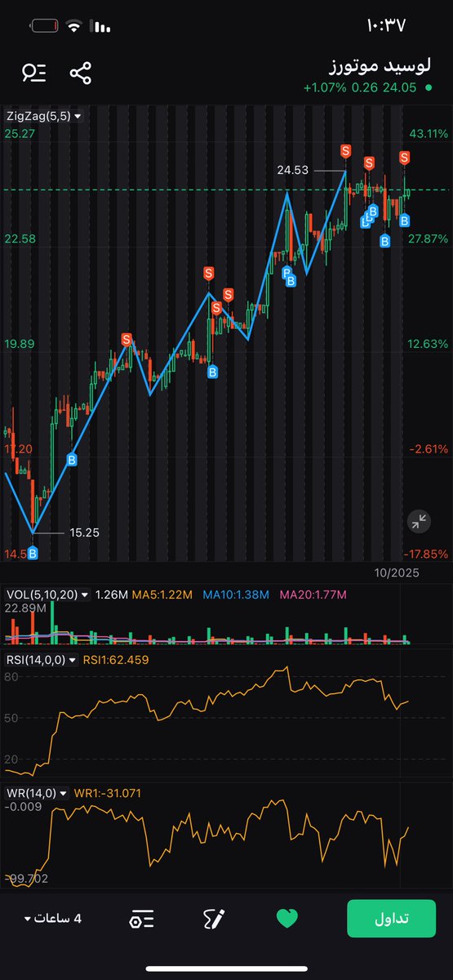Open the drawing pencil tool
The image size is (453, 980).
pos(214,919)
